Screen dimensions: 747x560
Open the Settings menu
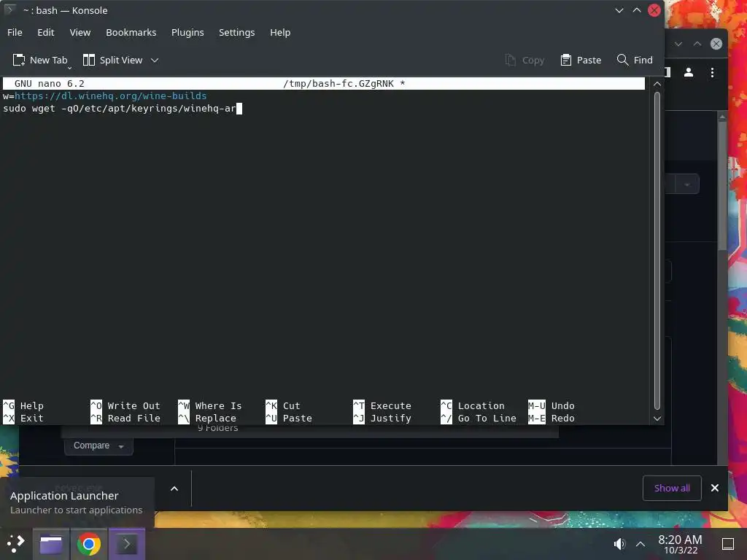237,32
